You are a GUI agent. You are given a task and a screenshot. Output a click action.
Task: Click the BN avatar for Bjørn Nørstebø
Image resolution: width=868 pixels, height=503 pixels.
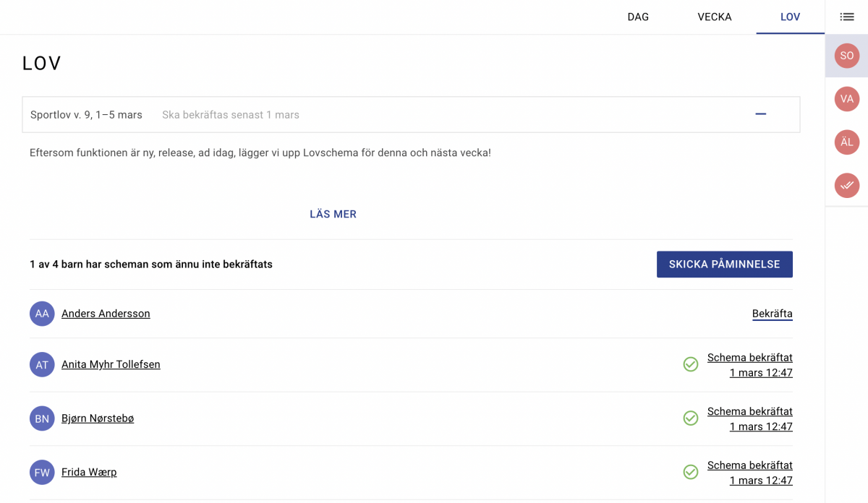click(x=42, y=418)
